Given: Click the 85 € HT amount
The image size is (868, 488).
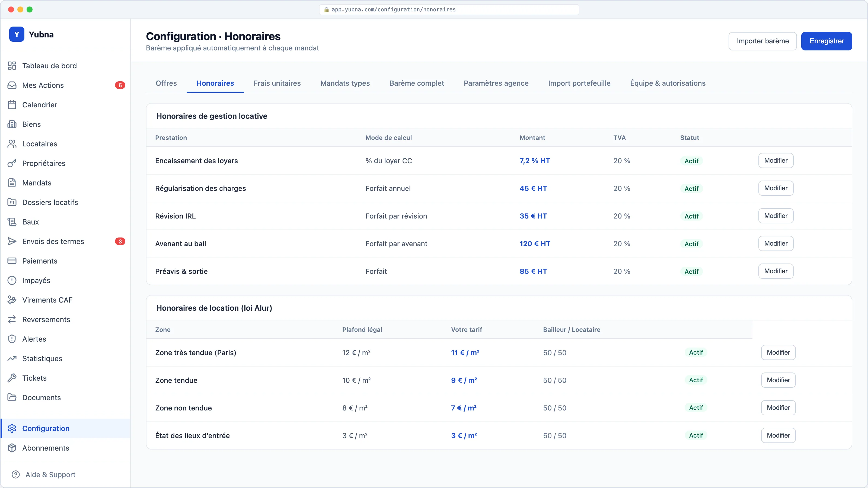Looking at the screenshot, I should pyautogui.click(x=533, y=271).
